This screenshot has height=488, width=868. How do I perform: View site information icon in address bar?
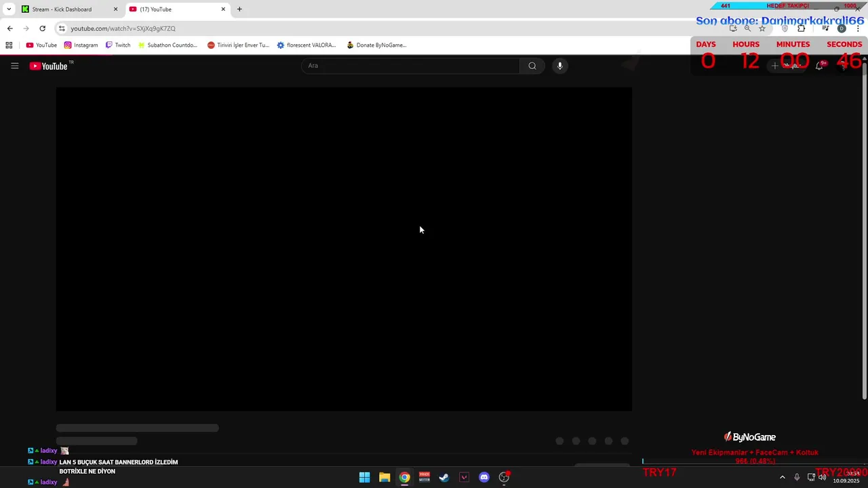[x=62, y=28]
